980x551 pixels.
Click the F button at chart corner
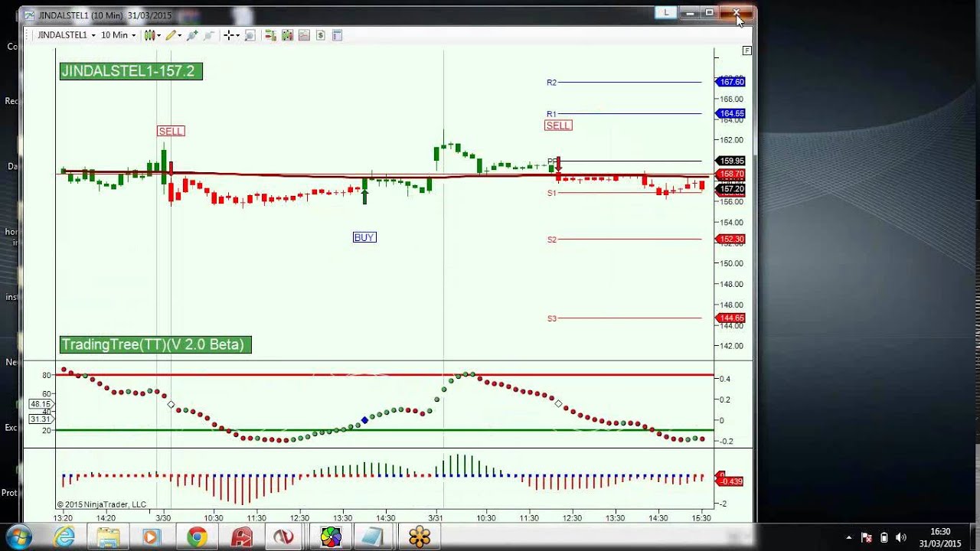coord(746,51)
